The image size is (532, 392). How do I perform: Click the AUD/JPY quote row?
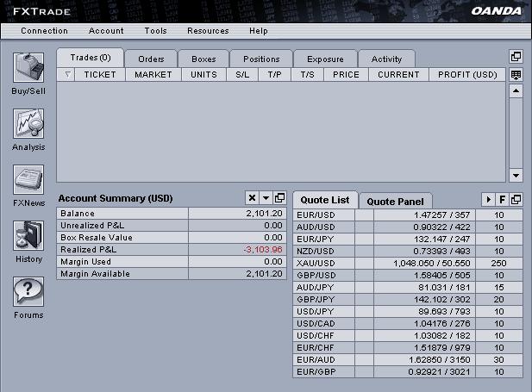coord(408,288)
